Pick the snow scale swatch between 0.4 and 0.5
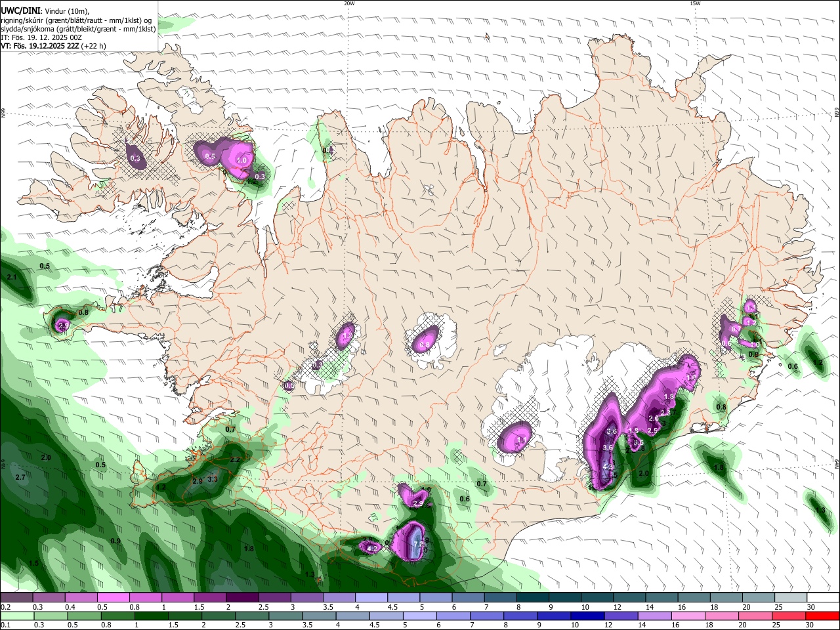This screenshot has width=840, height=630. tap(82, 598)
